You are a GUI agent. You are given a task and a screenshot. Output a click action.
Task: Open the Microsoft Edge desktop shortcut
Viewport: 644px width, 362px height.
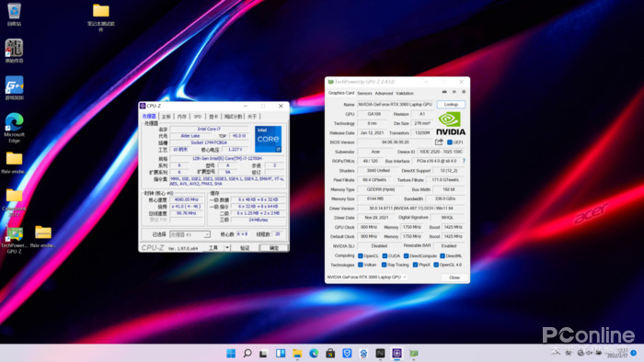[x=14, y=128]
